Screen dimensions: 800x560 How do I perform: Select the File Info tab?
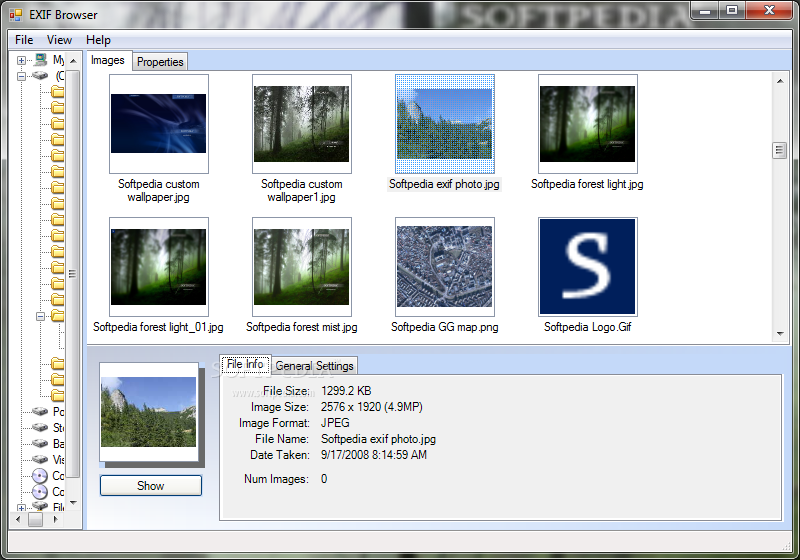click(x=245, y=364)
